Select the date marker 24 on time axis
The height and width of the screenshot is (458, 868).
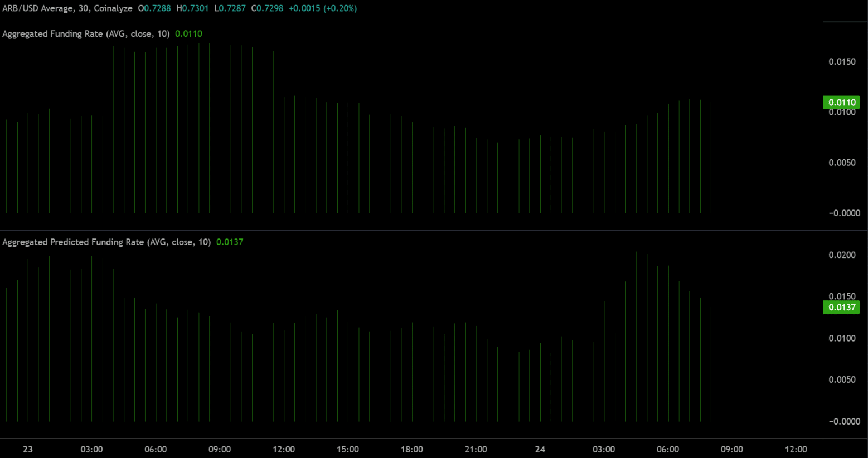tap(540, 449)
